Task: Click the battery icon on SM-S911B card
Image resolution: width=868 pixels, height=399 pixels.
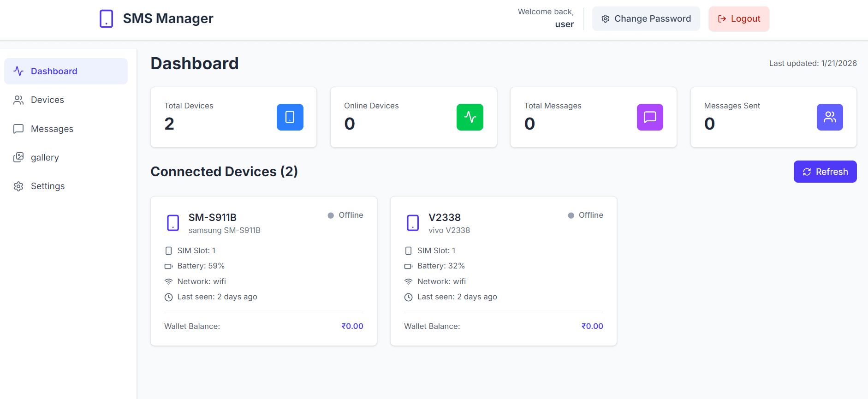Action: pos(169,267)
